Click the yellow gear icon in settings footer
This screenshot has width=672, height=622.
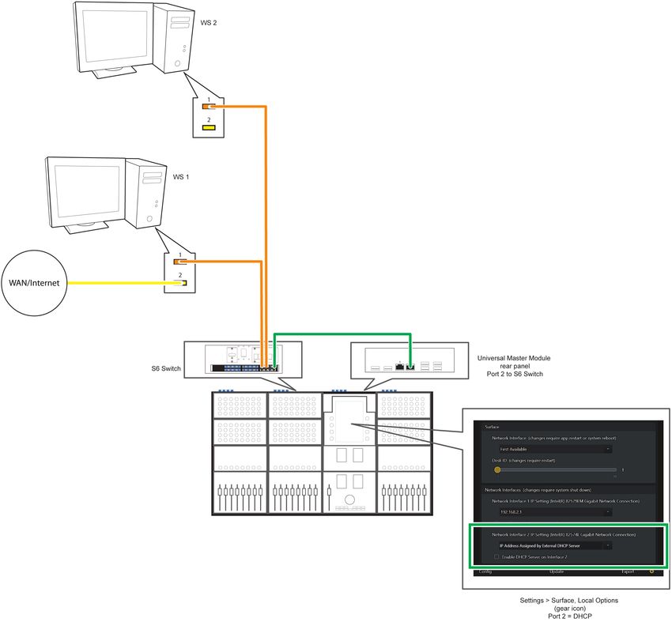coord(652,571)
